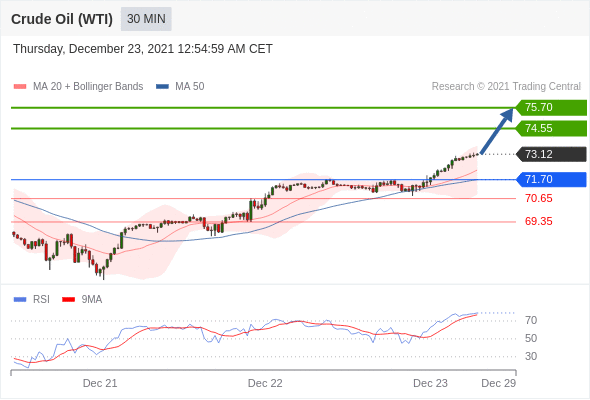
Task: Click the MA 20 + Bollinger Bands legend text
Action: 88,87
